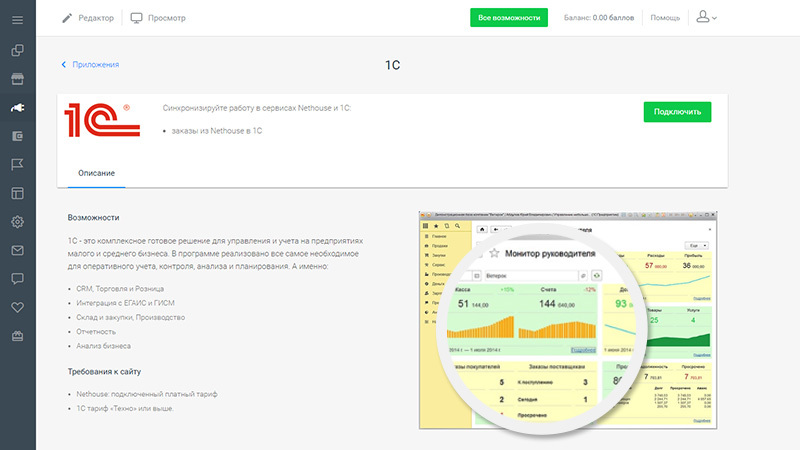Open the pages copy icon in sidebar
The image size is (800, 450).
coord(17,50)
